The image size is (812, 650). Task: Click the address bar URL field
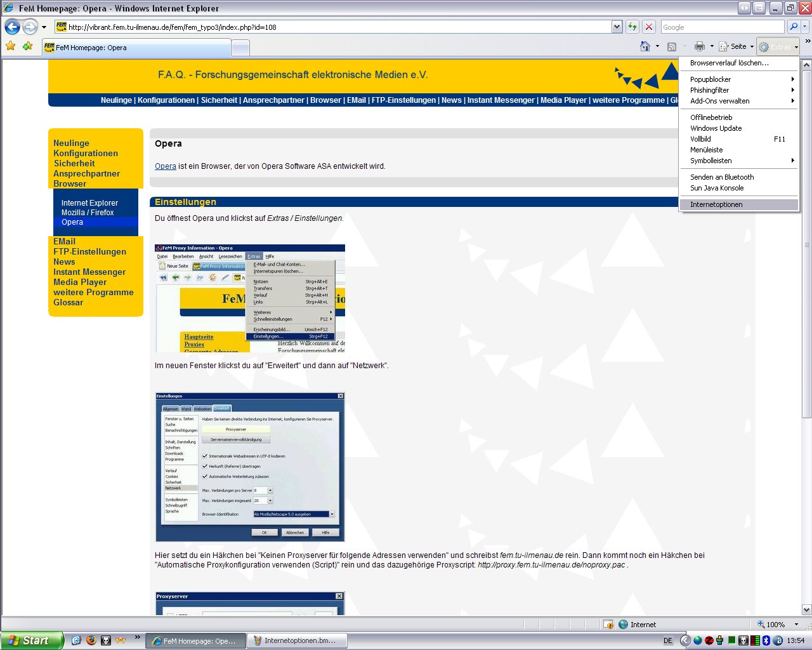coord(332,27)
